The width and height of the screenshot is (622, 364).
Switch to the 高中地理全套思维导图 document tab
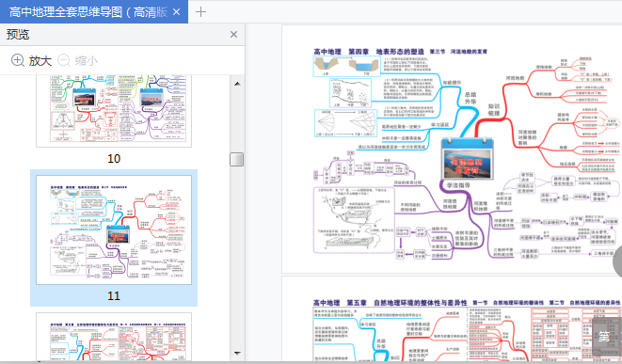coord(88,12)
